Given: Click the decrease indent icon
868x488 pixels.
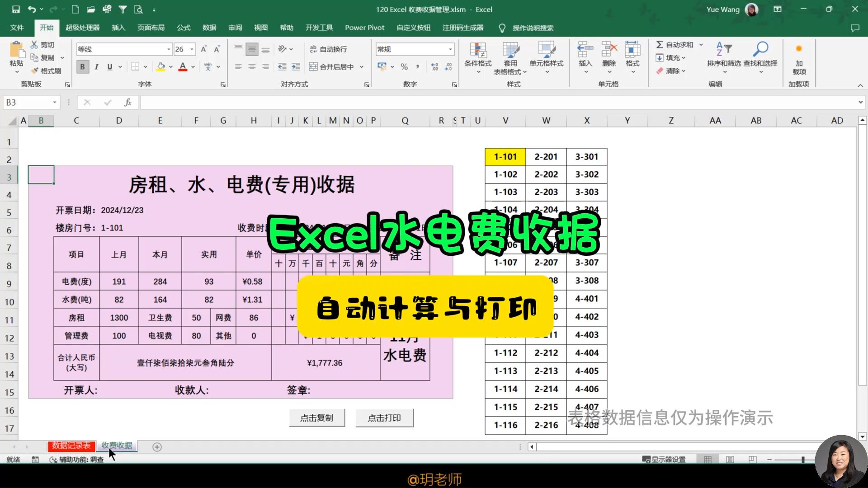Looking at the screenshot, I should point(282,67).
